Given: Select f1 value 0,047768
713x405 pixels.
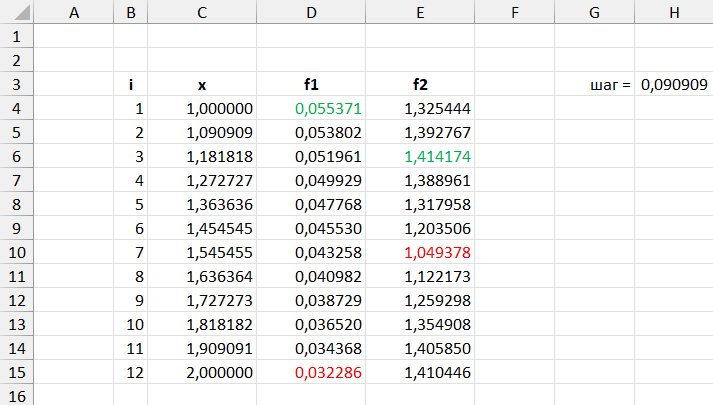Looking at the screenshot, I should 311,204.
